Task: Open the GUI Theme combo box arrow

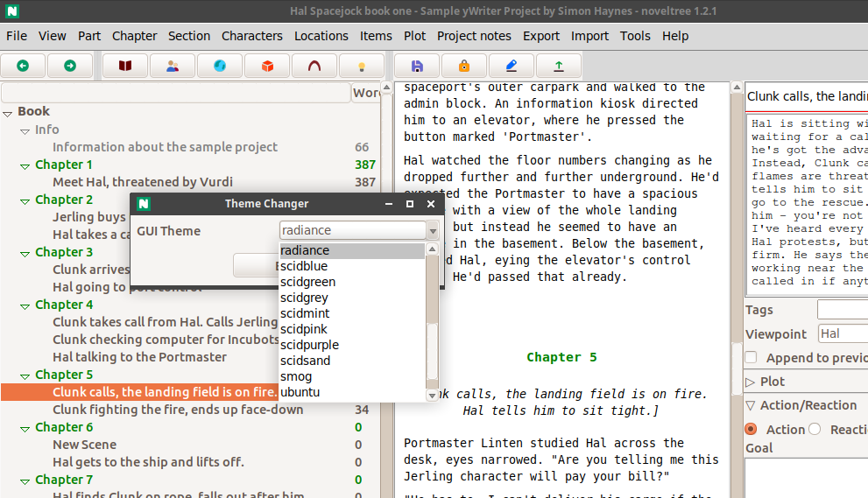Action: pos(433,230)
